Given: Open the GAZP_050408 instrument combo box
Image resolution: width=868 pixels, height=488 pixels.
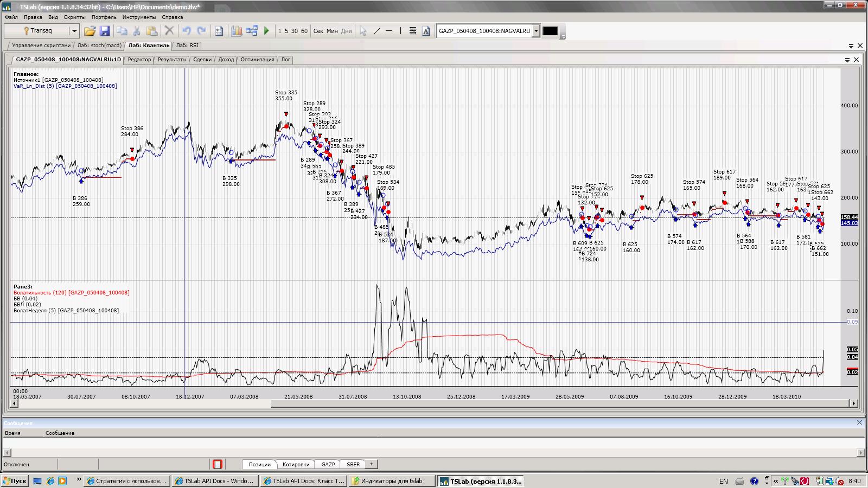Looking at the screenshot, I should [x=536, y=31].
